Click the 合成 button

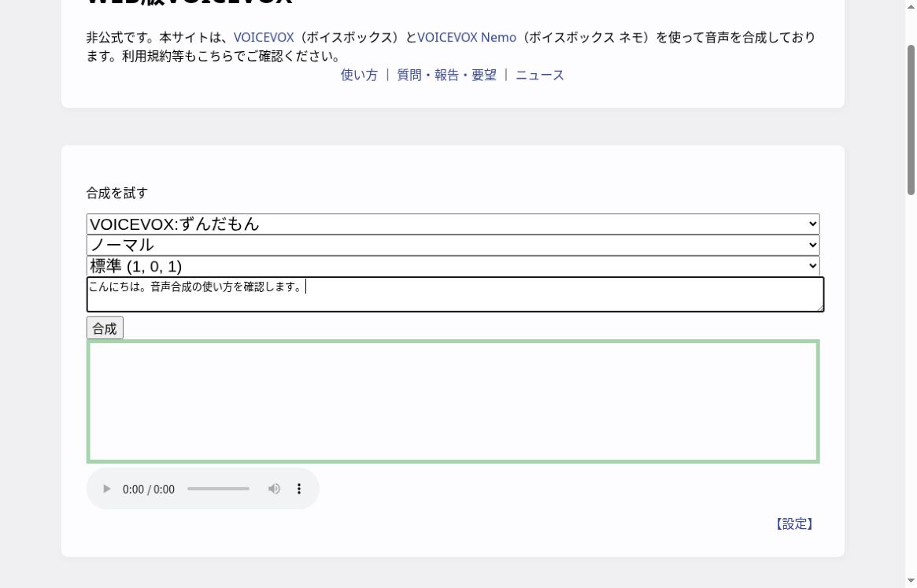(x=105, y=328)
